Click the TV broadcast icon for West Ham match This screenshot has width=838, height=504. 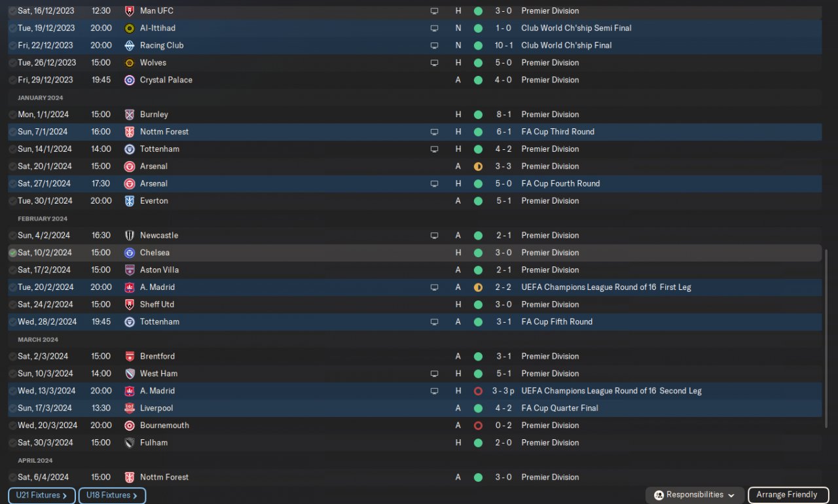click(x=434, y=374)
